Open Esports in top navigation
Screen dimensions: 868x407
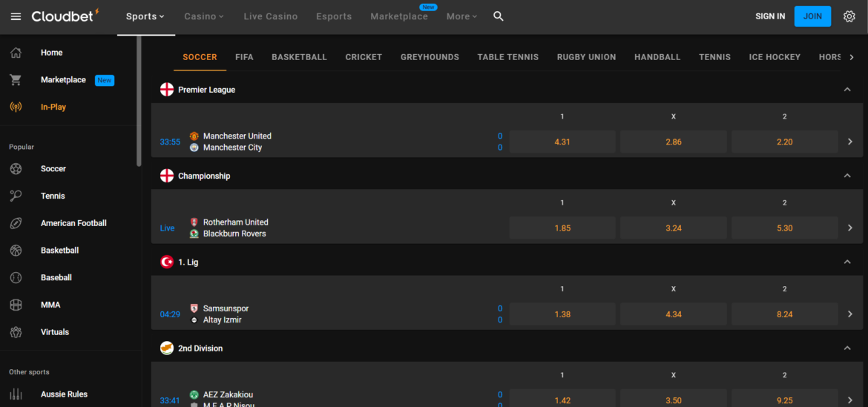pos(334,16)
